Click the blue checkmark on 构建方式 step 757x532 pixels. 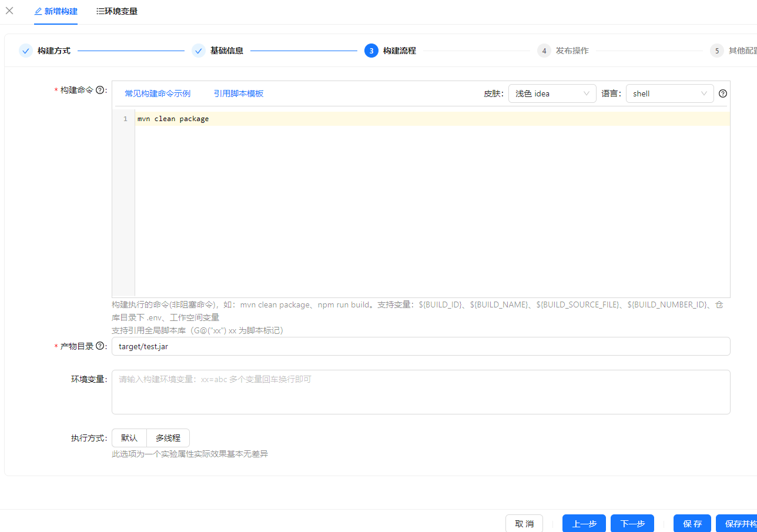tap(25, 51)
